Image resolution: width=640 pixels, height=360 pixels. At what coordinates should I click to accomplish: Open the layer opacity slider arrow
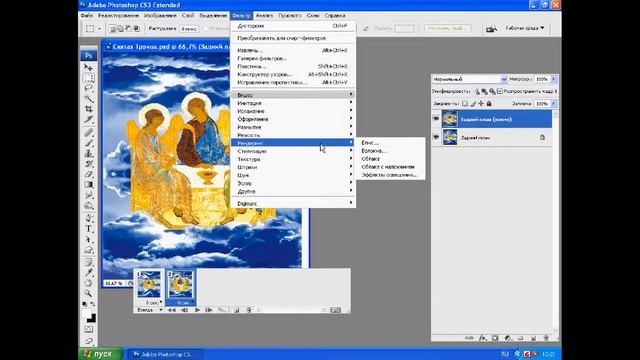coord(553,79)
